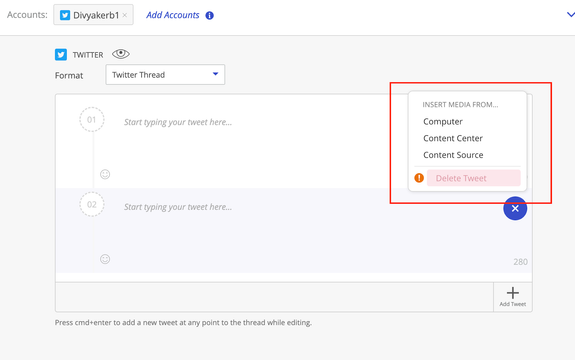The width and height of the screenshot is (575, 360).
Task: Click the 02 tweet number circle
Action: (92, 205)
